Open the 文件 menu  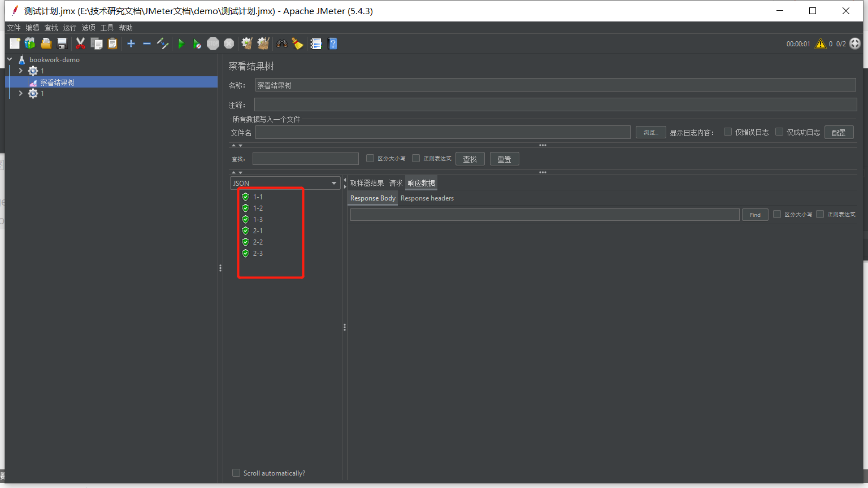(14, 28)
